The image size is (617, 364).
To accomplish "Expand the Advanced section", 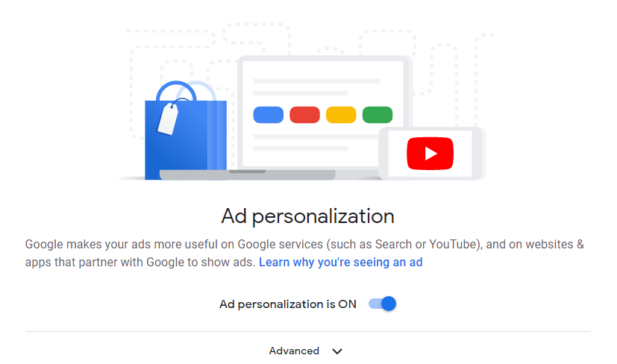I will pos(306,351).
